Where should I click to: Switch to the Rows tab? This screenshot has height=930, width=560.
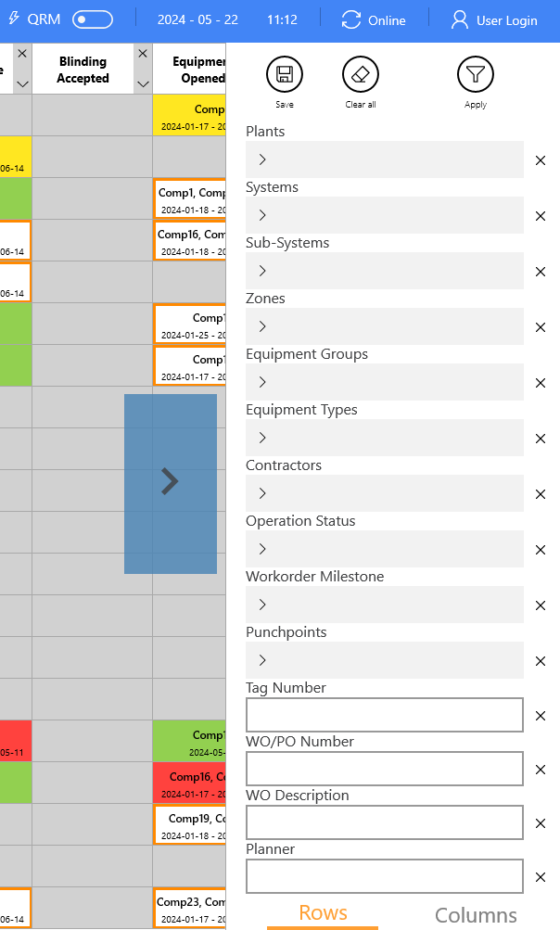point(323,913)
